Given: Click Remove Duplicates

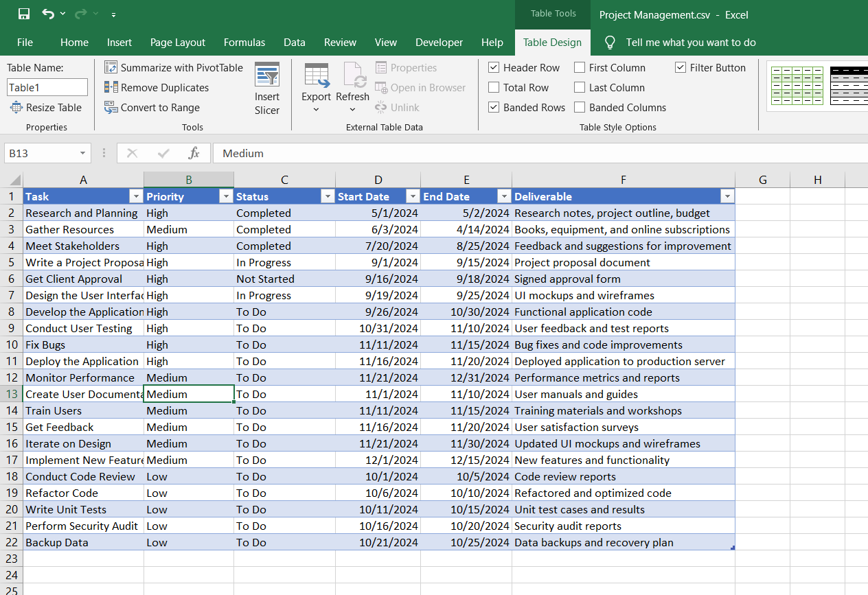Looking at the screenshot, I should point(157,87).
